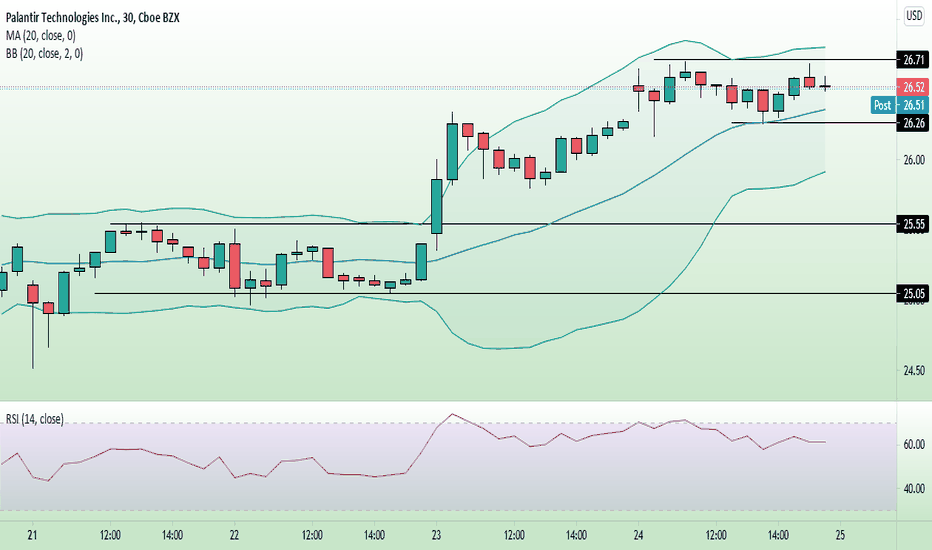Click the 26.71 horizontal line price label
Screen dimensions: 932x550
pos(913,59)
